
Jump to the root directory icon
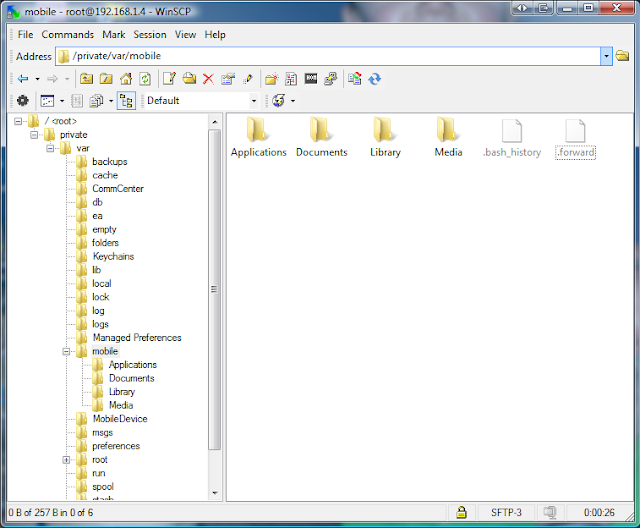tap(106, 79)
